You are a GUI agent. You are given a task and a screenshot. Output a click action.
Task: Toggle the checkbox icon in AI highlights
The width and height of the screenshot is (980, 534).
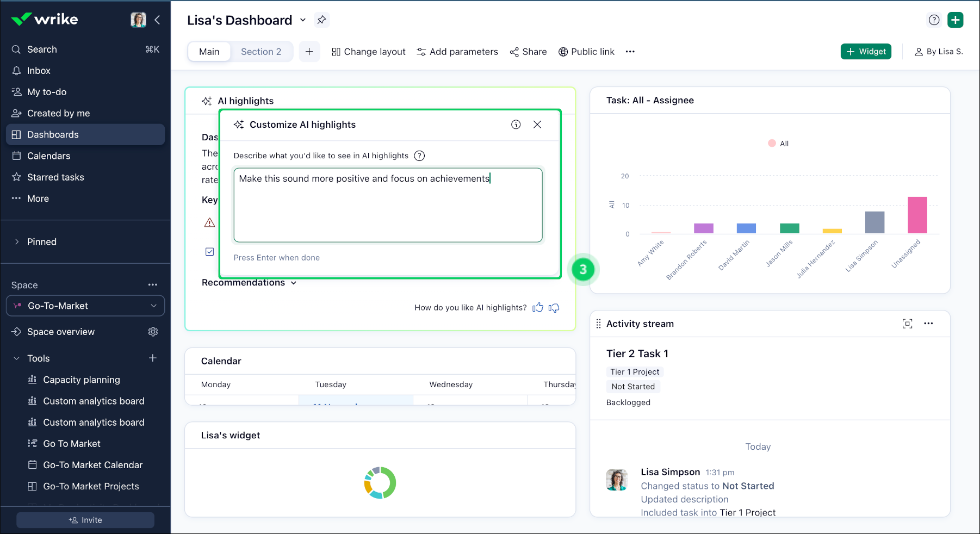coord(209,252)
